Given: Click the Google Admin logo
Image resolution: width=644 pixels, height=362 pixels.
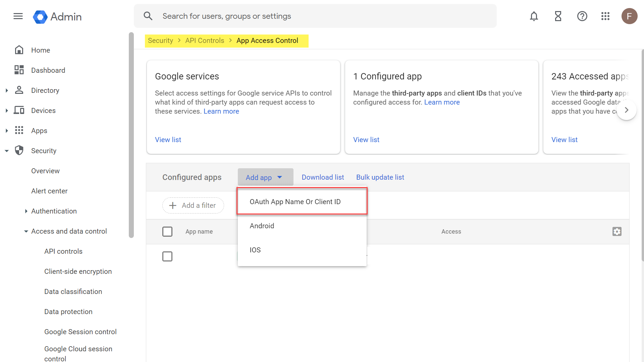Looking at the screenshot, I should pos(57,16).
